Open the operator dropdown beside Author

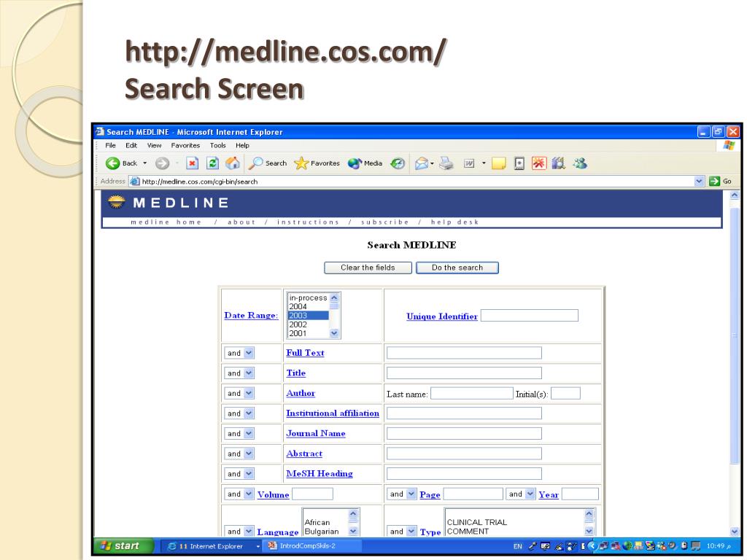(x=239, y=393)
